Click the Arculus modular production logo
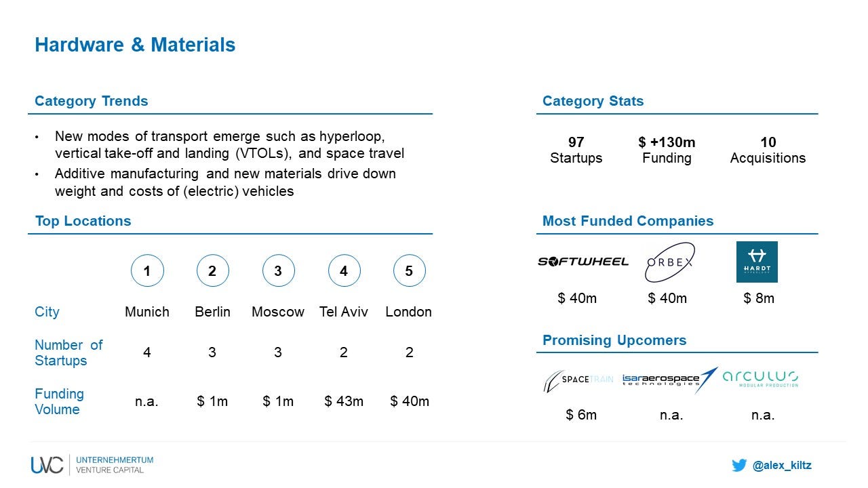868x488 pixels. (x=760, y=379)
